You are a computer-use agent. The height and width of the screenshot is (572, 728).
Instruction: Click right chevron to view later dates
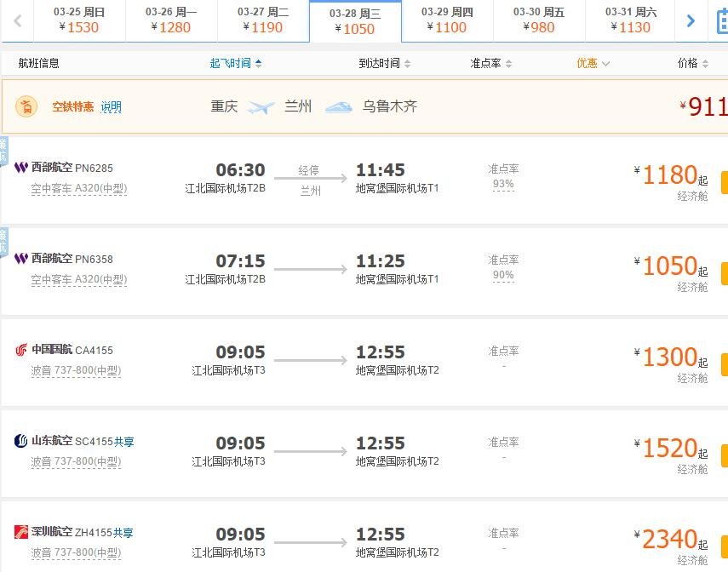click(691, 20)
